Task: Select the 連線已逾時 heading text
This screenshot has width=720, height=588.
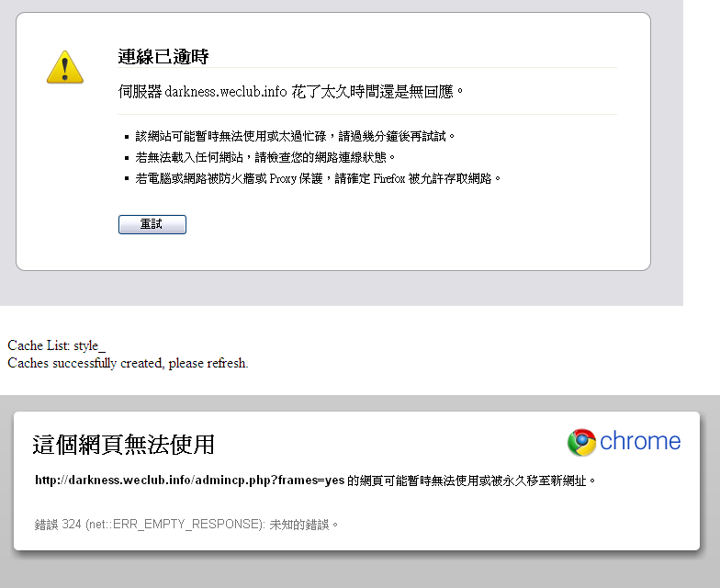Action: [x=163, y=57]
